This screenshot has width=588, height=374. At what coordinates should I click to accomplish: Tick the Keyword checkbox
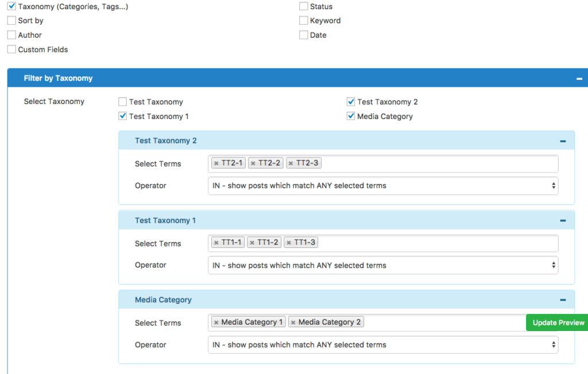[x=303, y=20]
